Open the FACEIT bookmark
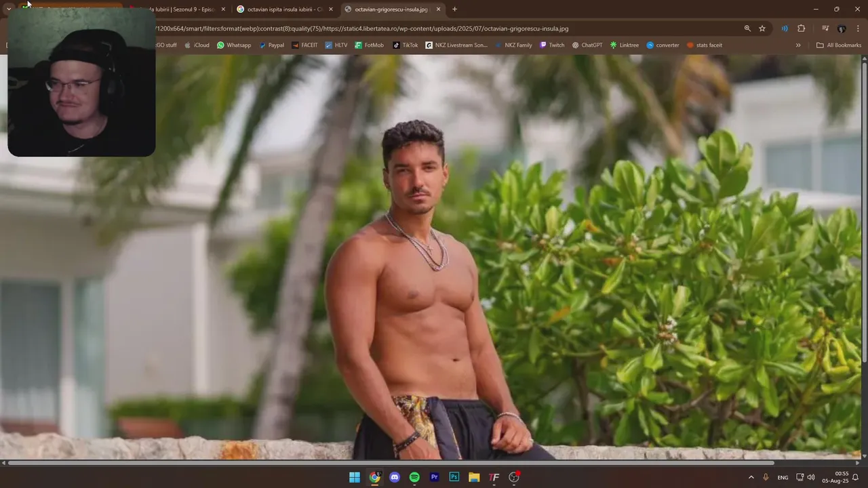 point(304,45)
